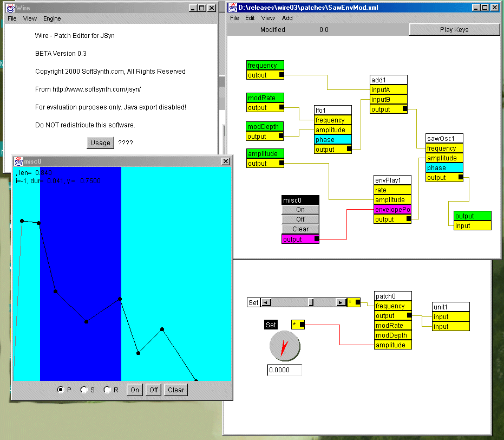This screenshot has height=440, width=504.
Task: Select the R radio button
Action: pyautogui.click(x=107, y=390)
